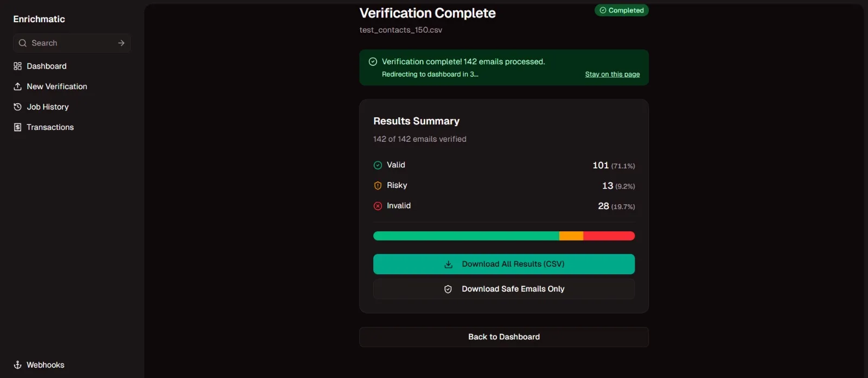Click the orange Risky shield icon

click(x=378, y=186)
